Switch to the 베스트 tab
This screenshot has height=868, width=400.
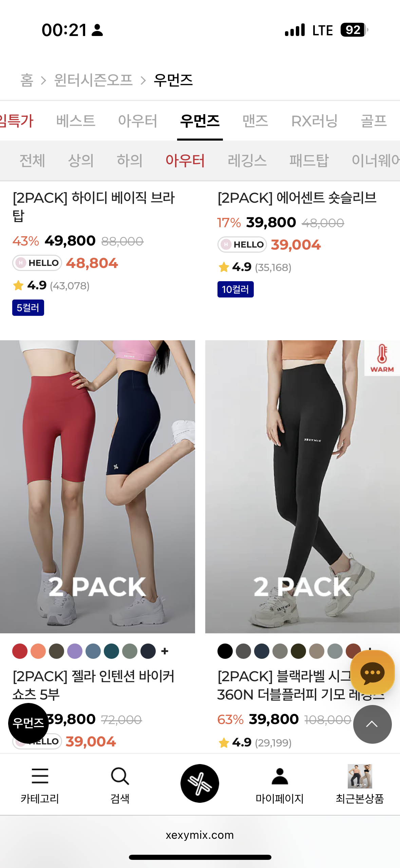(76, 121)
